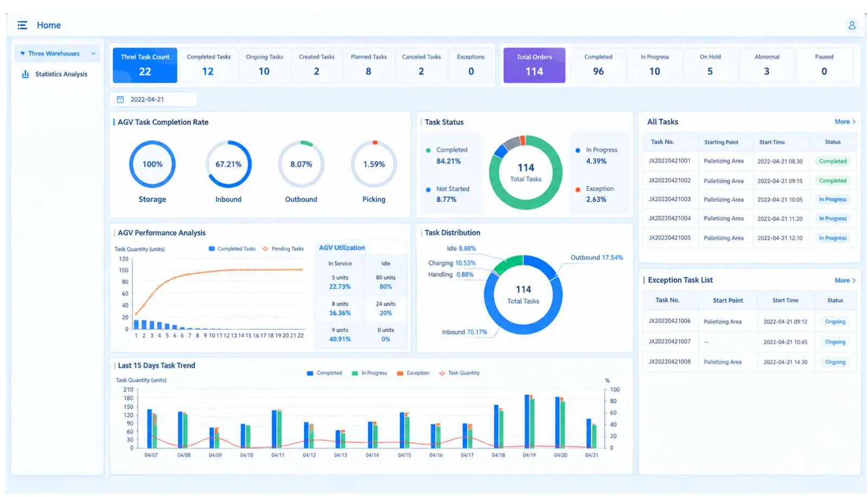The height and width of the screenshot is (497, 868).
Task: Open the user profile icon
Action: 852,25
